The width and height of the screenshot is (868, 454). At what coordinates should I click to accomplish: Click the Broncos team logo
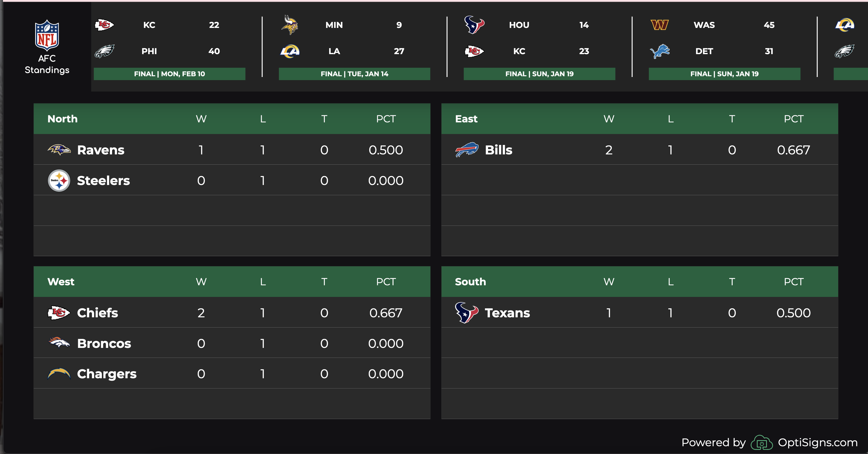(x=59, y=343)
